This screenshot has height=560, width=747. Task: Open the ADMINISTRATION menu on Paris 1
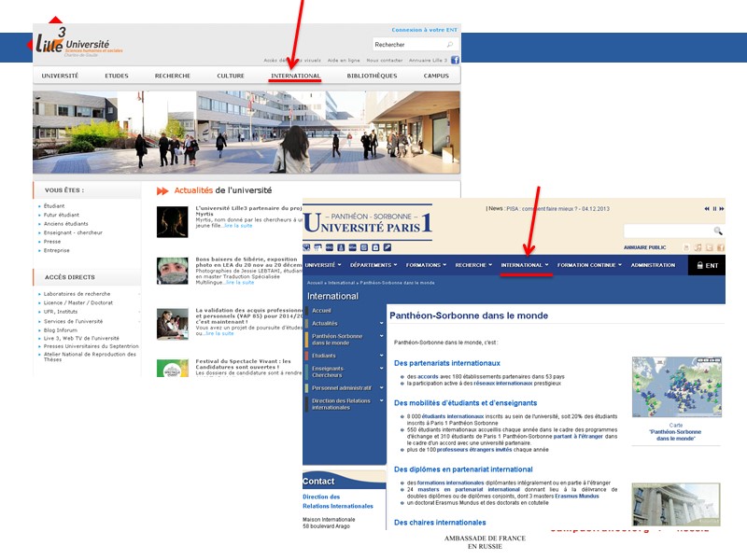pyautogui.click(x=653, y=265)
